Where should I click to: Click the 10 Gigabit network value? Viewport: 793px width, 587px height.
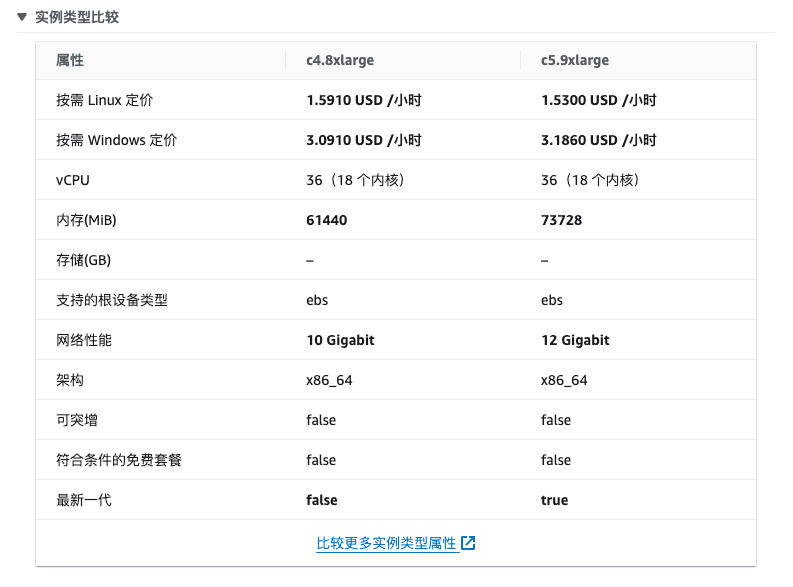pos(340,340)
